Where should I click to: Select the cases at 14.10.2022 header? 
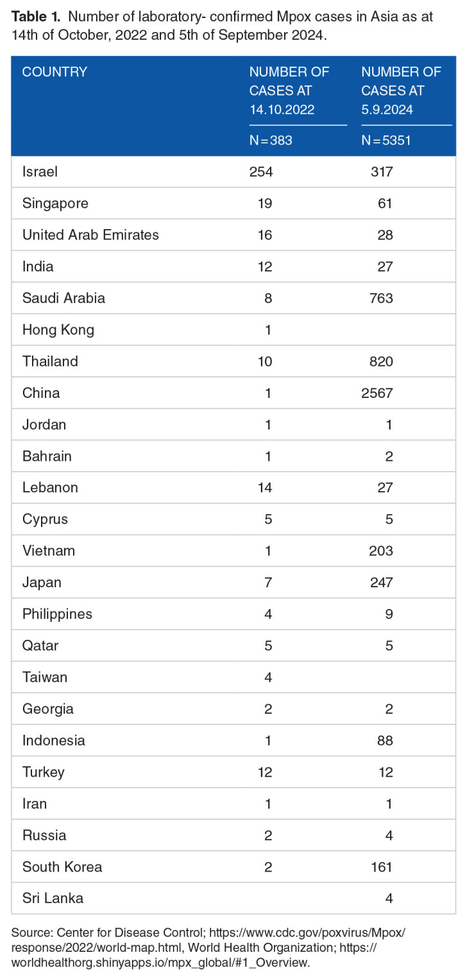[x=289, y=90]
